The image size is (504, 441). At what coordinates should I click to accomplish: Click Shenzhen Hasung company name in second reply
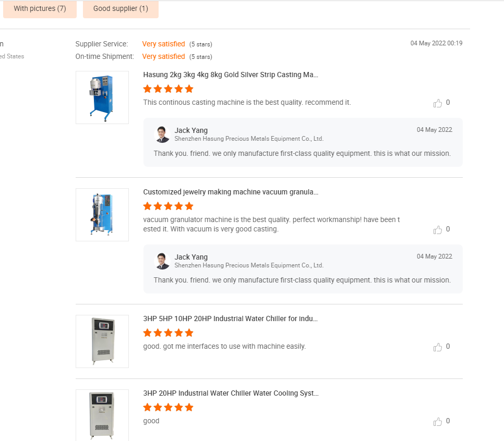tap(249, 265)
